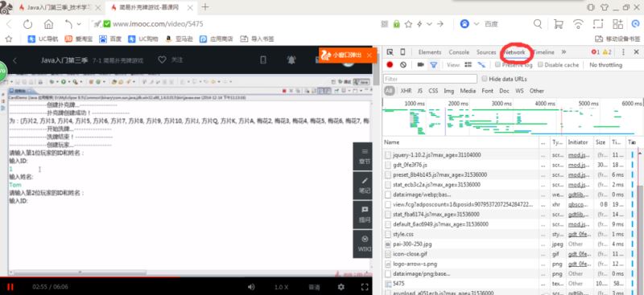This screenshot has width=644, height=295.
Task: Click the browser search magnifier icon
Action: point(538,24)
